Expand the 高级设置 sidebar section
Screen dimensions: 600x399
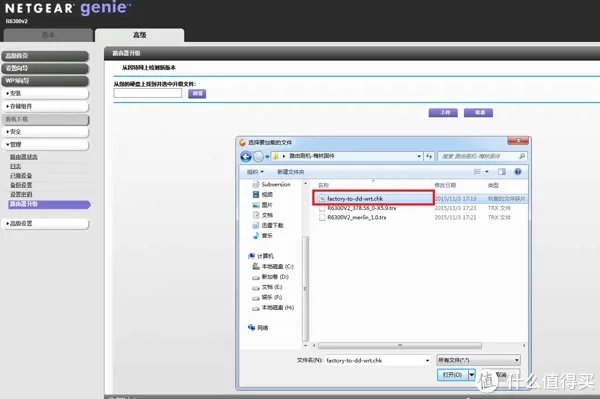click(45, 223)
